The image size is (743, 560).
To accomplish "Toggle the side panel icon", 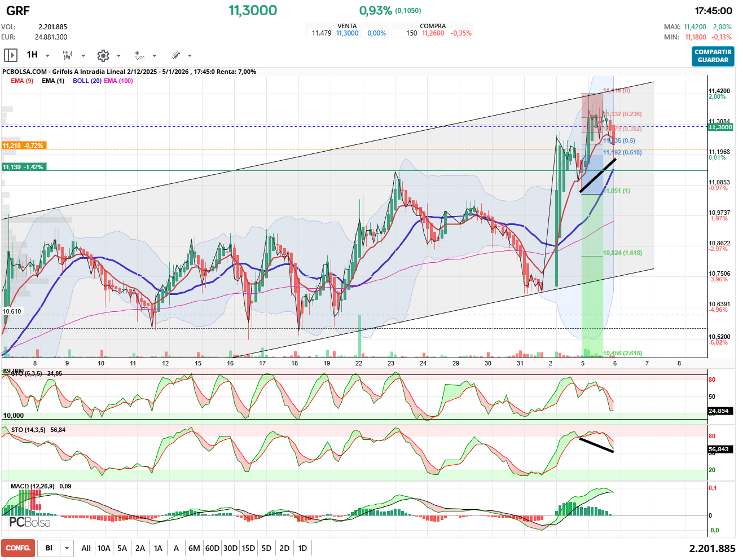I will click(10, 55).
